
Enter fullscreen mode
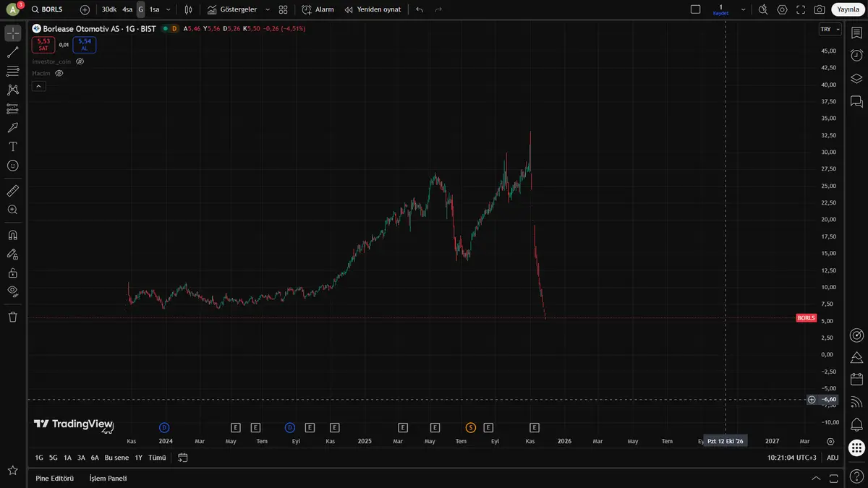(x=801, y=9)
